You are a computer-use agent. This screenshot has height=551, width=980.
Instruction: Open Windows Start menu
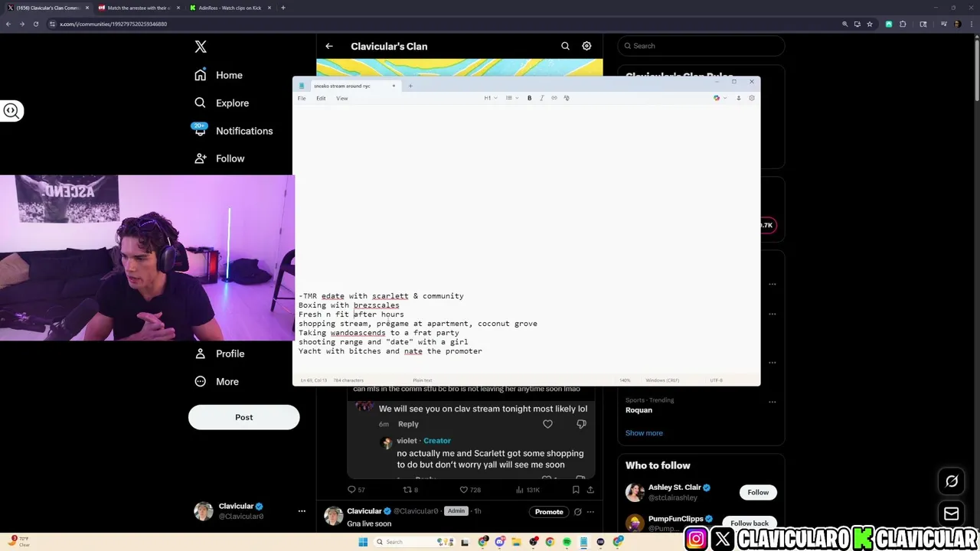[x=363, y=542]
